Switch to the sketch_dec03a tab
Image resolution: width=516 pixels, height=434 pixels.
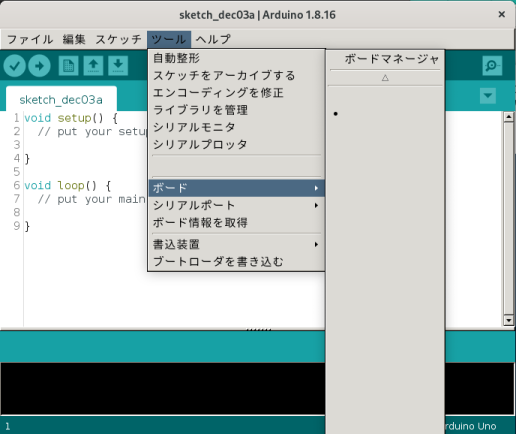click(x=61, y=100)
